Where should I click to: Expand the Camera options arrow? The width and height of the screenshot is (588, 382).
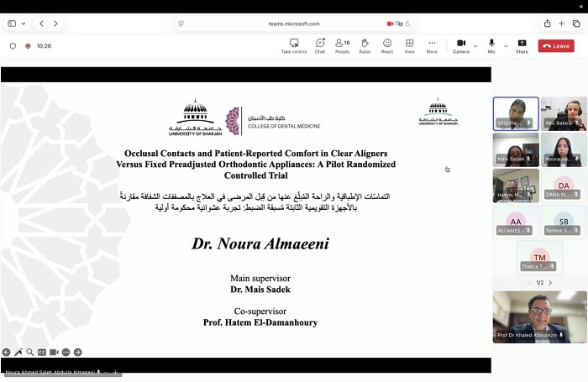tap(475, 46)
